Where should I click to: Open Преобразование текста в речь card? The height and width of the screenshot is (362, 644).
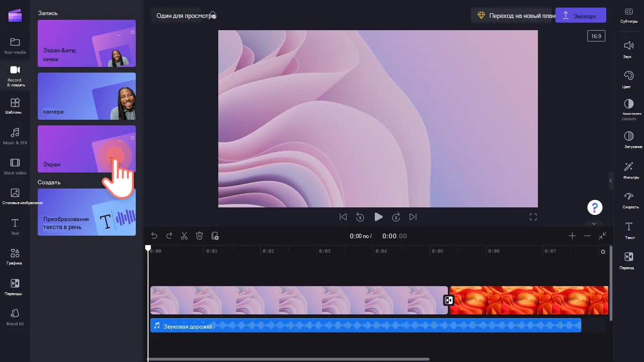(x=87, y=212)
